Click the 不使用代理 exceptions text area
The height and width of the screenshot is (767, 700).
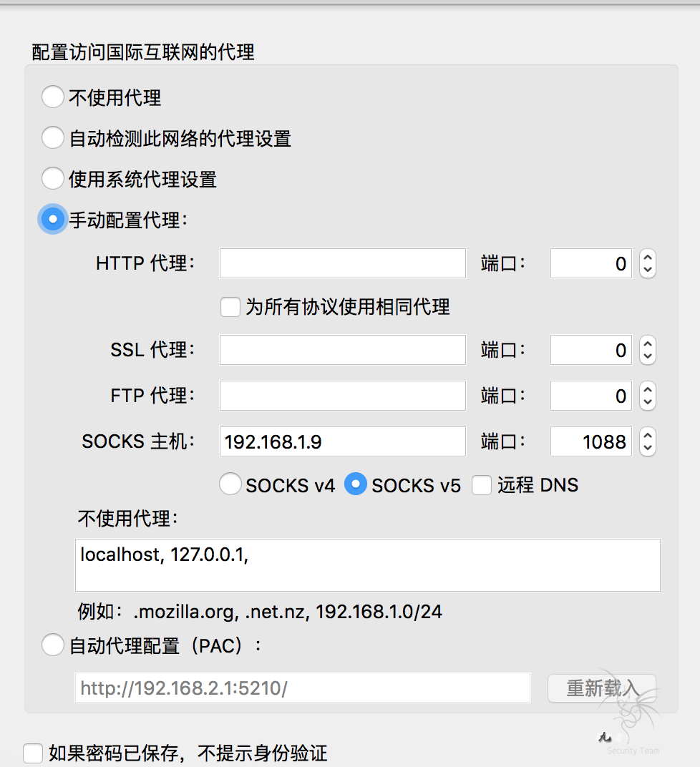point(367,565)
